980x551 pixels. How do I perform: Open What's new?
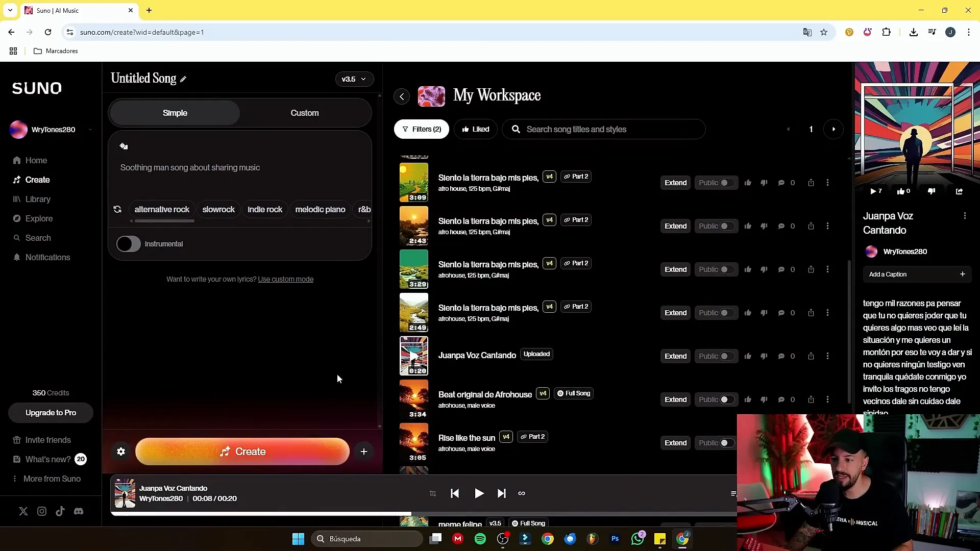point(49,459)
